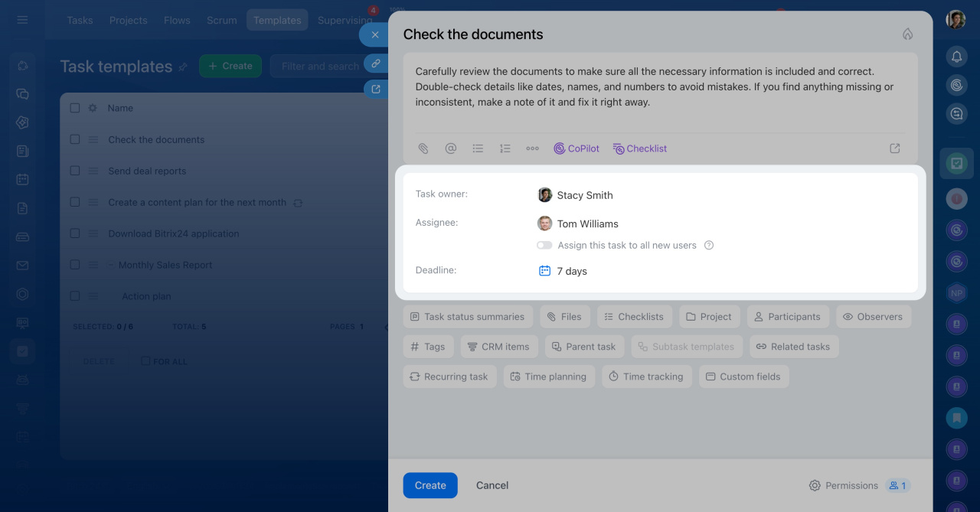Open user profile avatar at top right
The height and width of the screenshot is (512, 980).
(x=955, y=20)
